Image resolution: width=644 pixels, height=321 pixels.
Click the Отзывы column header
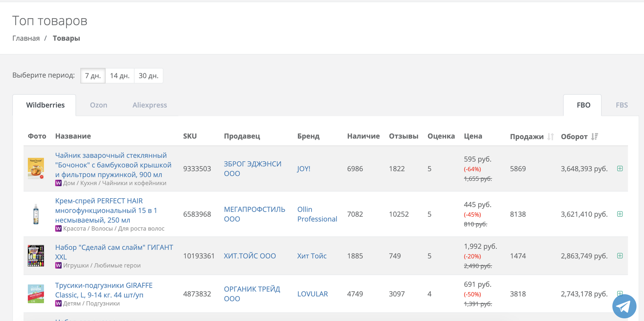coord(404,136)
